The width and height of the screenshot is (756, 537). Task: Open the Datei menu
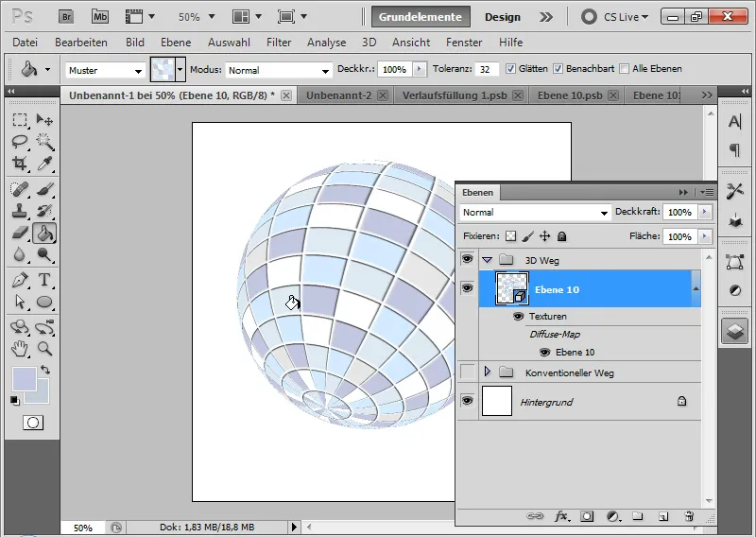pyautogui.click(x=26, y=43)
